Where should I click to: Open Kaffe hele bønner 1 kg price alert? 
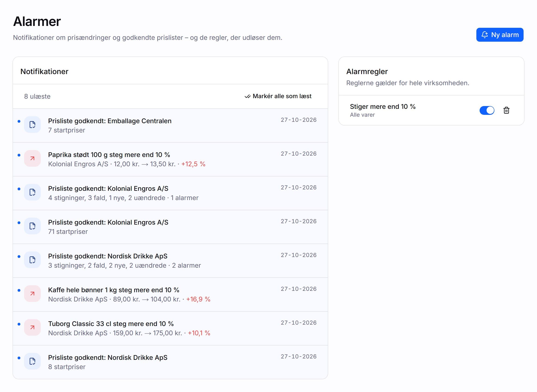pos(170,295)
